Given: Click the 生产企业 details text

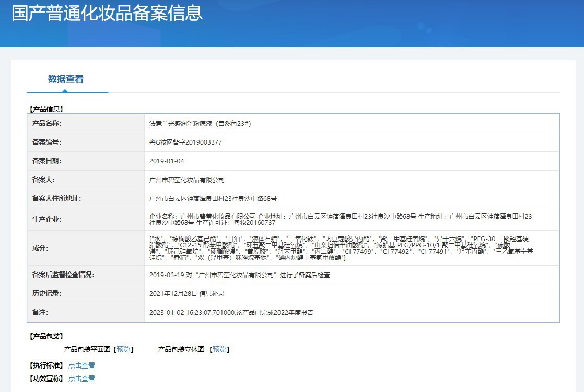Looking at the screenshot, I should click(341, 220).
